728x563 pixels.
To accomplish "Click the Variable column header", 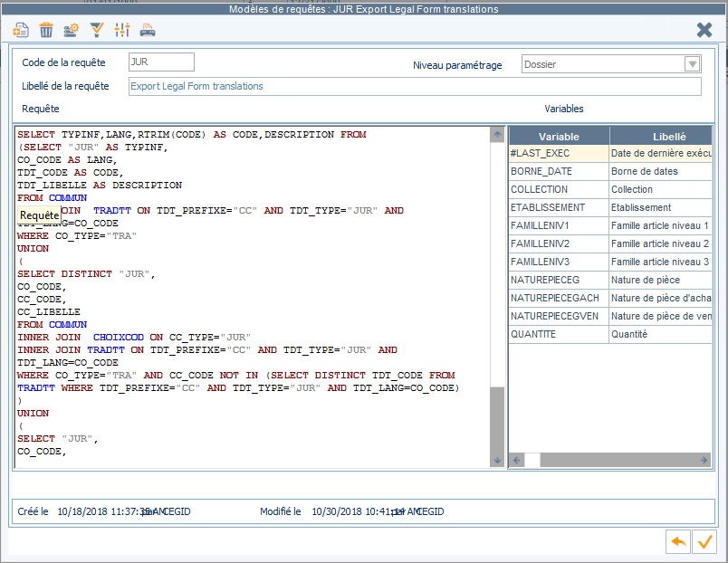I will 559,137.
